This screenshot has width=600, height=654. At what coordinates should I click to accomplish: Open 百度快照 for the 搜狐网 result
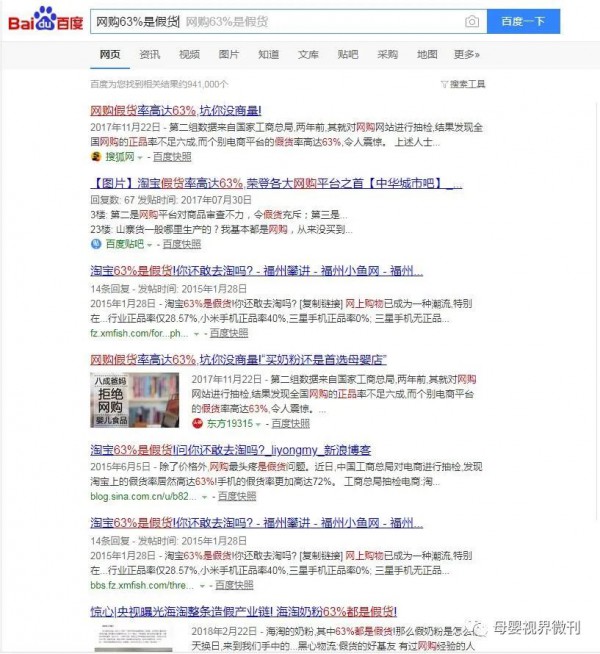(x=172, y=157)
